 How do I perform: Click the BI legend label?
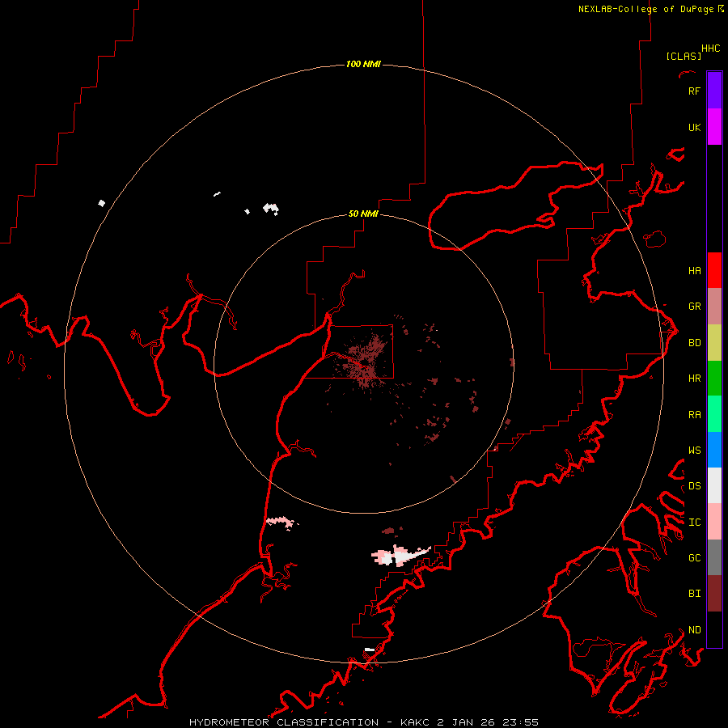click(694, 593)
